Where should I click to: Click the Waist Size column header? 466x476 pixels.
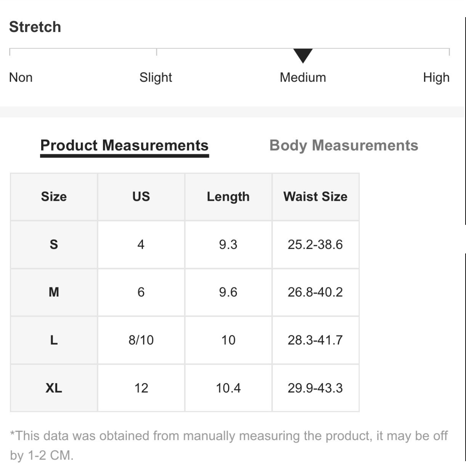point(315,197)
